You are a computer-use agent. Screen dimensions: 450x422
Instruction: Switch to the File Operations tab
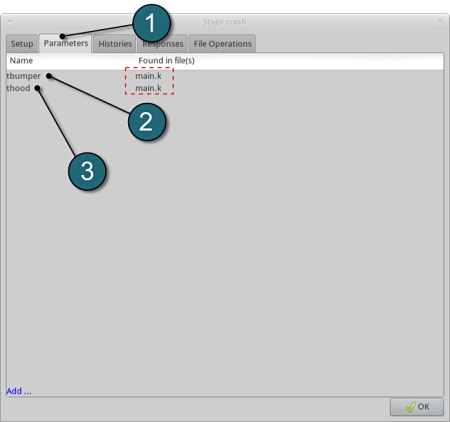pyautogui.click(x=222, y=44)
